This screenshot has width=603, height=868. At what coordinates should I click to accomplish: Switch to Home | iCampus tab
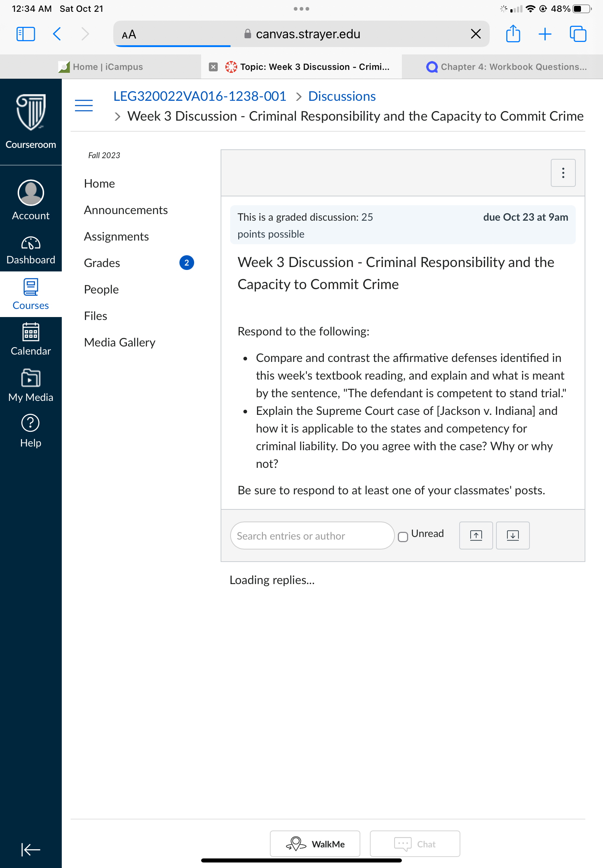click(x=100, y=67)
